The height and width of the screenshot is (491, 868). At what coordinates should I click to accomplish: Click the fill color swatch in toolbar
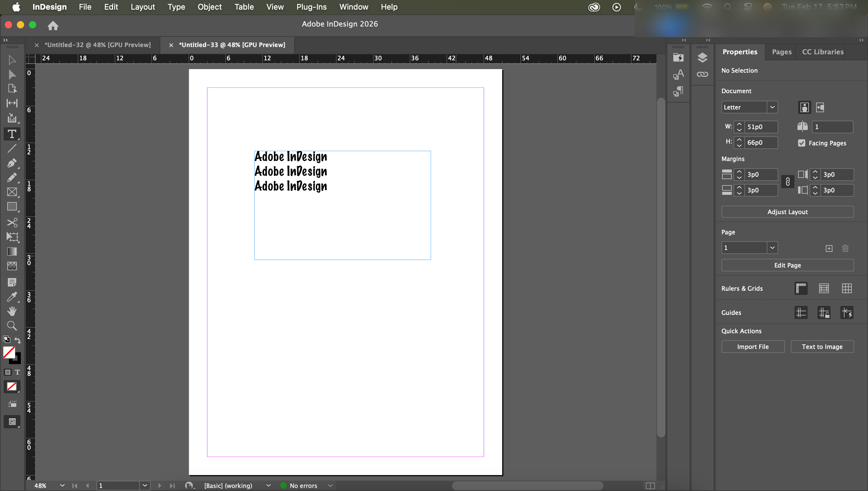coord(9,352)
